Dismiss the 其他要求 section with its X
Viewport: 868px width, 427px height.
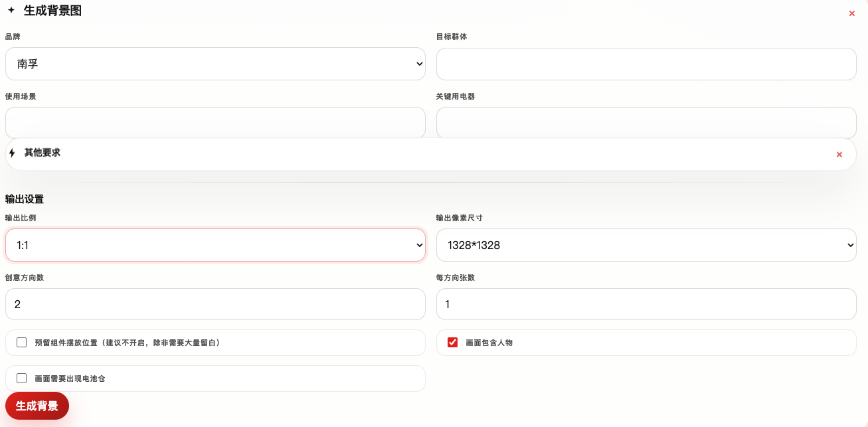(x=839, y=155)
